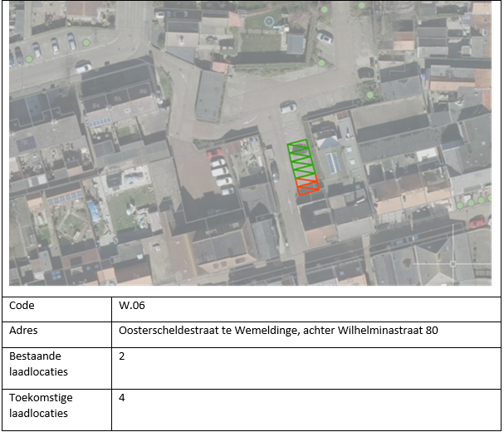Click the red car in the parking lot

(x=213, y=154)
